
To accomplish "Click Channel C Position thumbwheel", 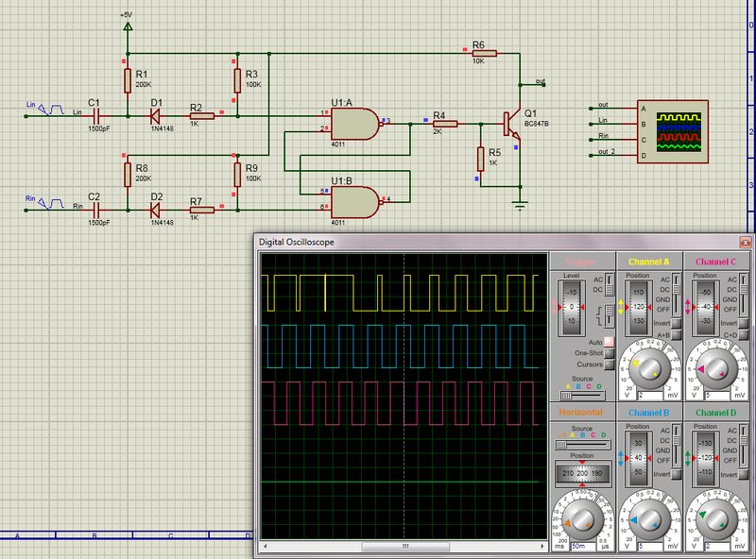I will (705, 307).
